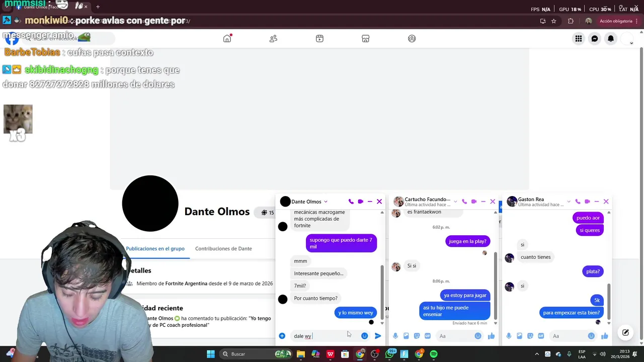Viewport: 644px width, 362px height.
Task: Pick an emoji in Dante Olmos chat
Action: pos(365,336)
